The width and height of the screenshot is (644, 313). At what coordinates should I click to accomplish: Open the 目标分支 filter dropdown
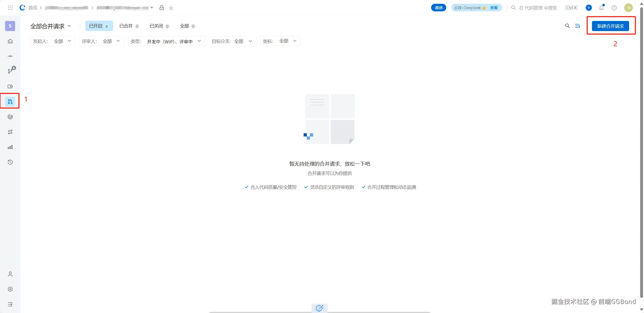click(232, 41)
